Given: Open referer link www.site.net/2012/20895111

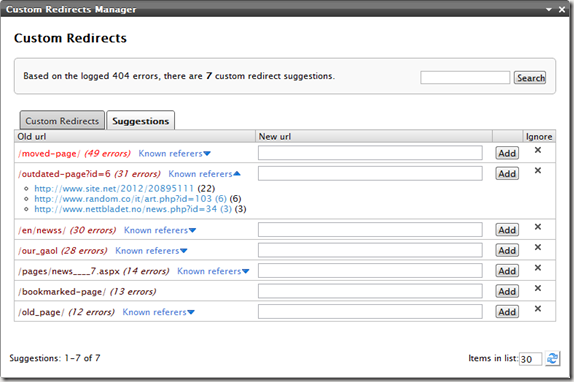Looking at the screenshot, I should (x=114, y=188).
